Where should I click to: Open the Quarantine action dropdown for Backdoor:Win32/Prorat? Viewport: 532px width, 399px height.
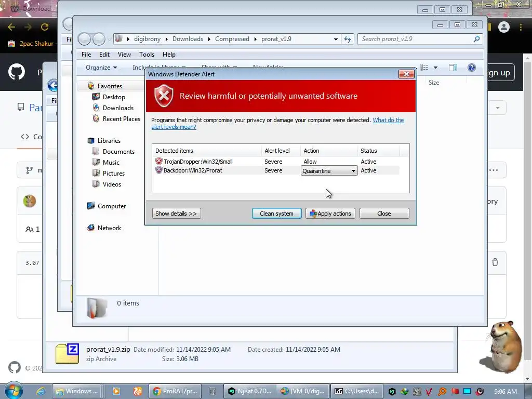329,170
